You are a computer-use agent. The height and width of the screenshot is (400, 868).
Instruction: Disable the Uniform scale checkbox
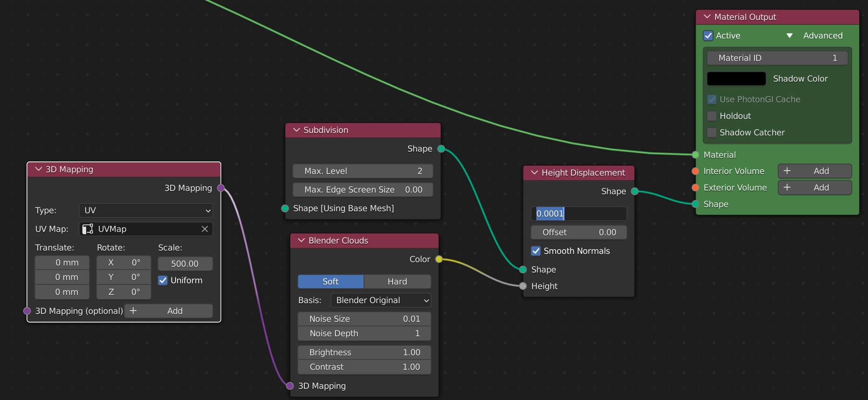coord(163,280)
